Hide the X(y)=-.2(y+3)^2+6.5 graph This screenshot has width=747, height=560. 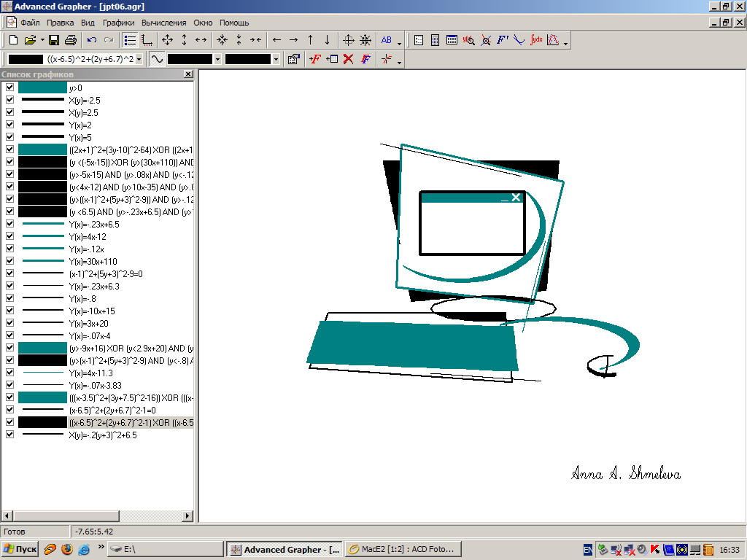(x=9, y=435)
